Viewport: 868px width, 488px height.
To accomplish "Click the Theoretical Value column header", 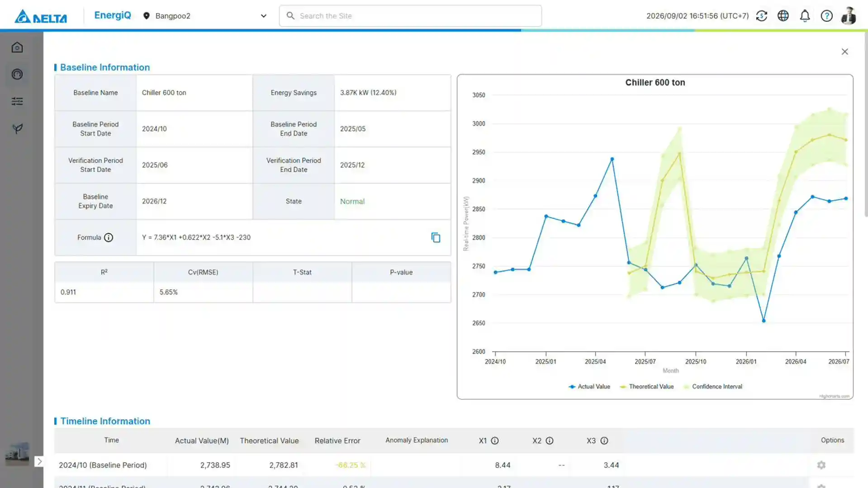I will point(269,441).
